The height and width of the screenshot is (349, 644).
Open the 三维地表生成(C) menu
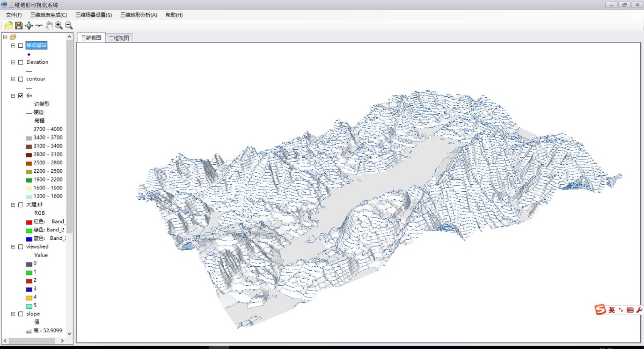[x=49, y=15]
